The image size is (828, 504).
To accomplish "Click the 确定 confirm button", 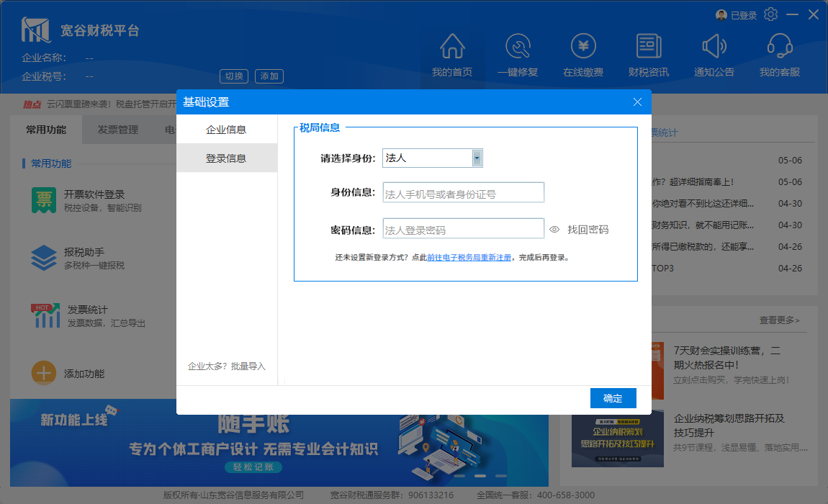I will pos(613,398).
